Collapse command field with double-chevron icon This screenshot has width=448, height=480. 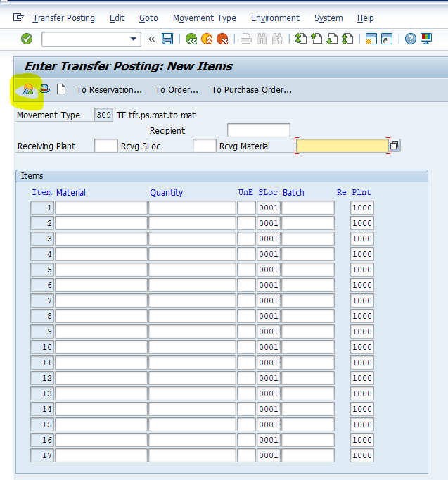click(x=151, y=39)
